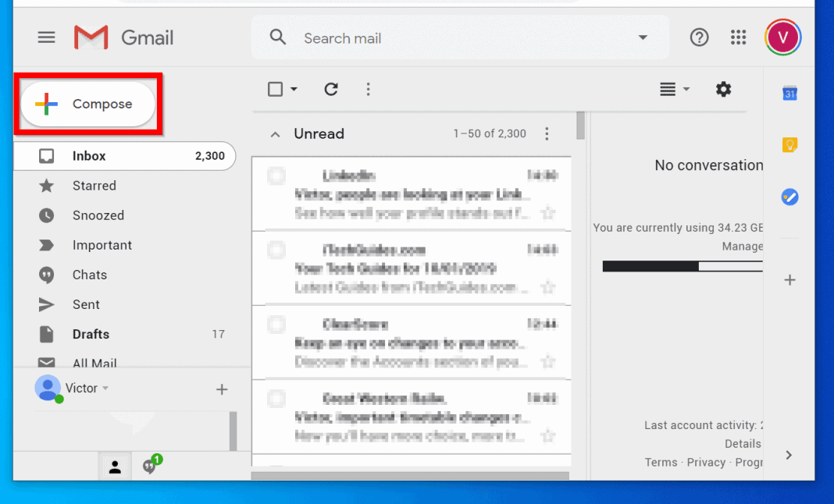
Task: Click the storage usage bar
Action: coord(683,266)
